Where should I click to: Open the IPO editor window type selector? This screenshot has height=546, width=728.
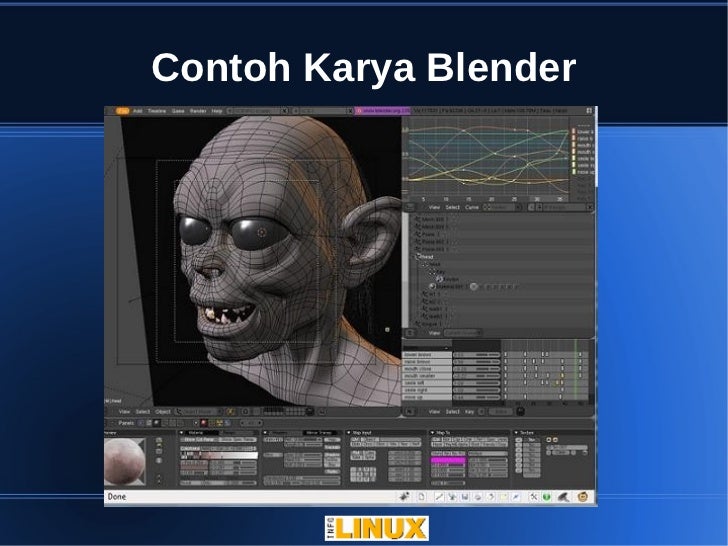410,207
